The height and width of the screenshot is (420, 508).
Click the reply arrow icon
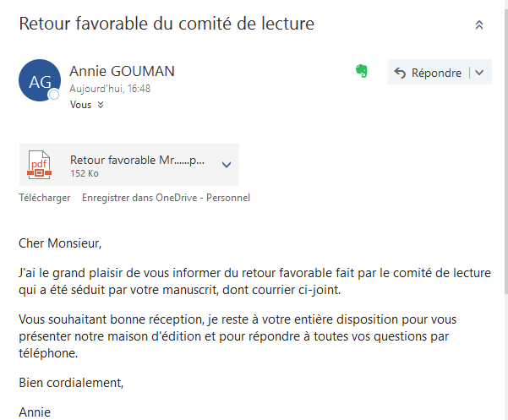400,73
